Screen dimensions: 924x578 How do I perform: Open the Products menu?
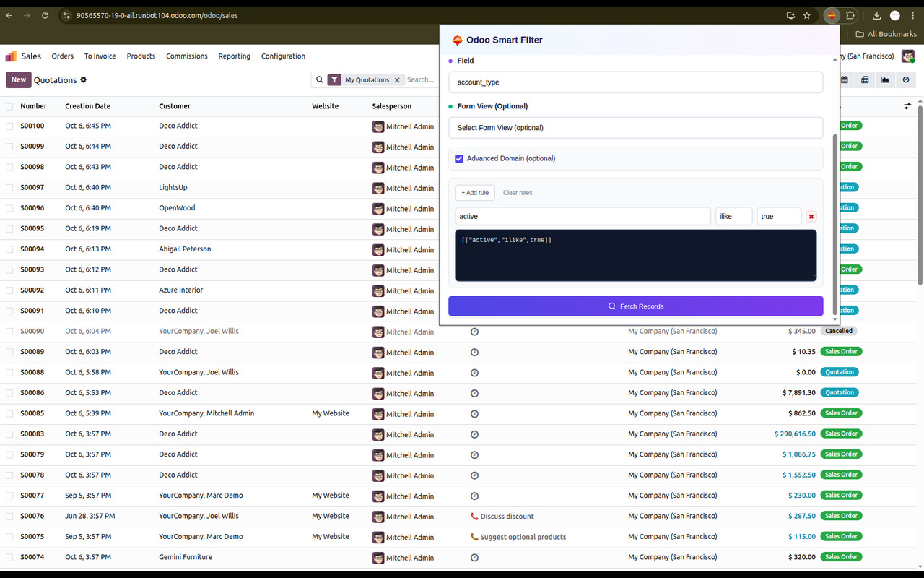tap(141, 56)
